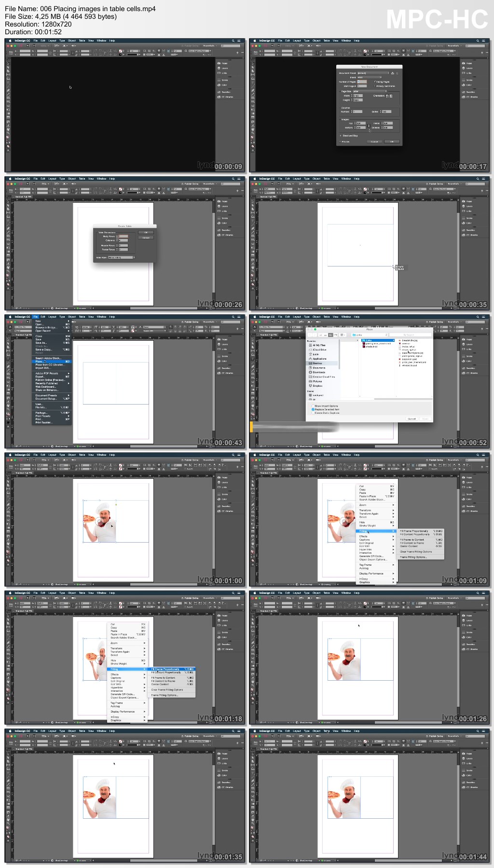Image resolution: width=494 pixels, height=868 pixels.
Task: Open the Essentials workspace dropdown in the 00:00:09 frame
Action: 211,46
